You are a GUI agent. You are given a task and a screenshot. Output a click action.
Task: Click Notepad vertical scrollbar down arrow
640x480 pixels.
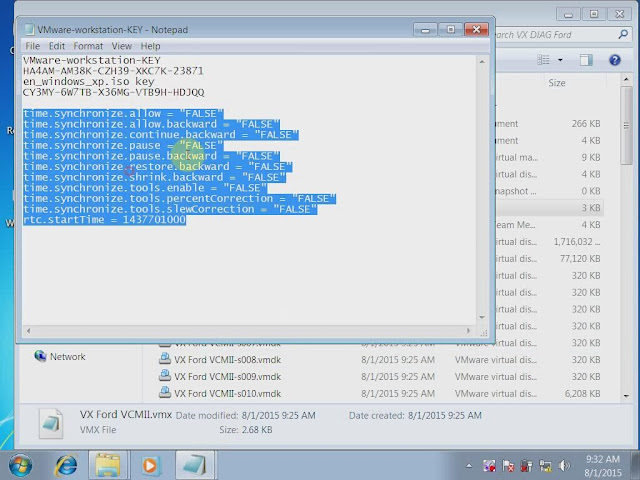point(482,317)
